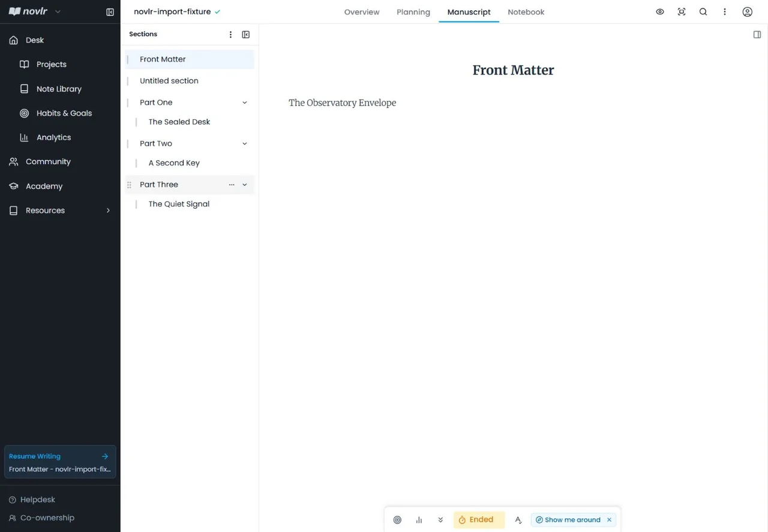Open Part Three more options dots

click(232, 185)
